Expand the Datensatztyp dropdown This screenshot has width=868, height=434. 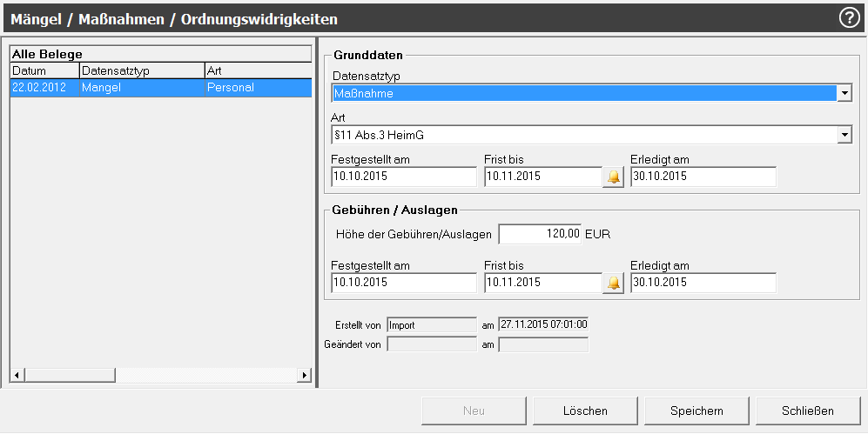tap(844, 93)
